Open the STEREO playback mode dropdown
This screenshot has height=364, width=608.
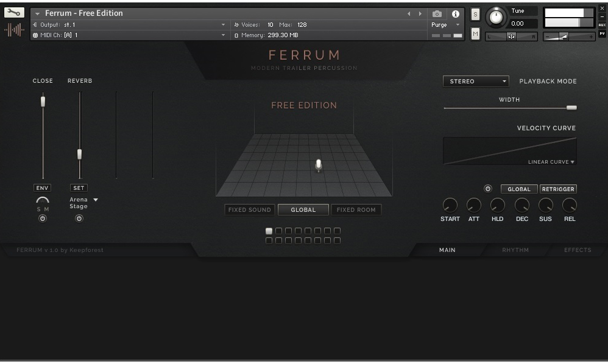(476, 82)
